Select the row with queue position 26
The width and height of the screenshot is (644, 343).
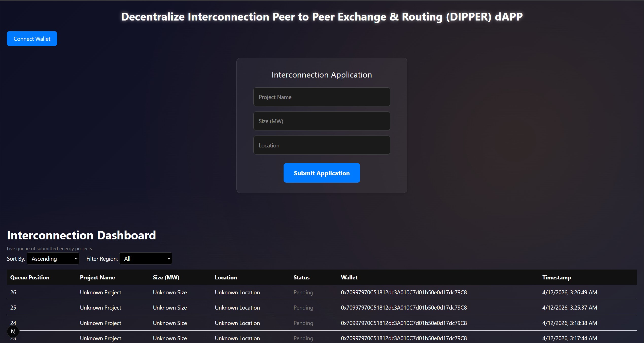pyautogui.click(x=13, y=292)
